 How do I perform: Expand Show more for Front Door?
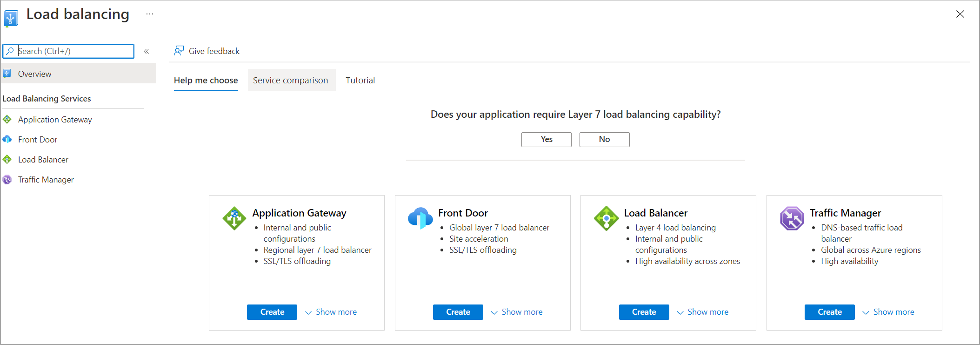(x=517, y=312)
